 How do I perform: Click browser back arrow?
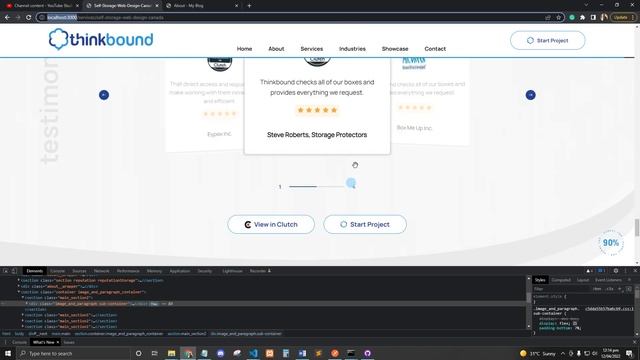point(7,18)
